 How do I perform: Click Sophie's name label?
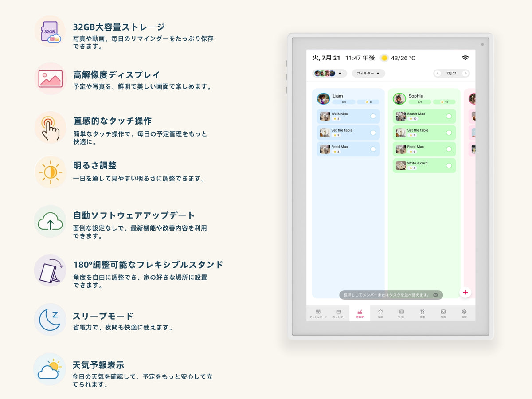pos(416,96)
